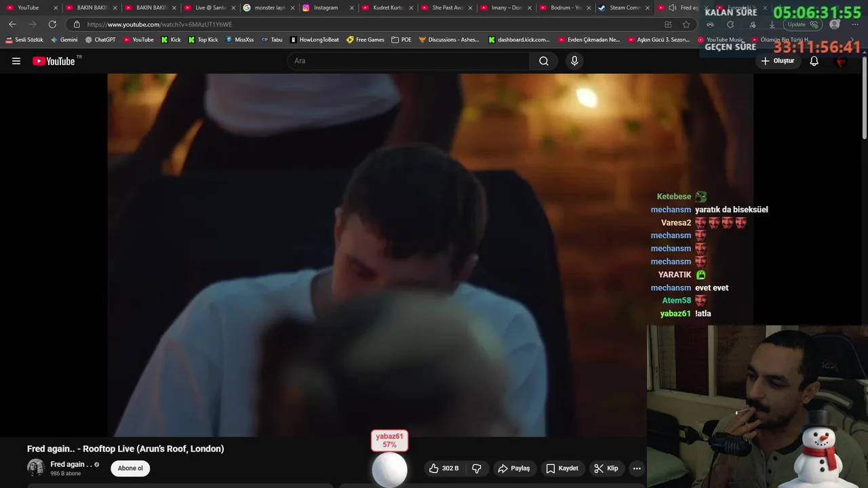Switch to the She Past Away tab

[444, 7]
